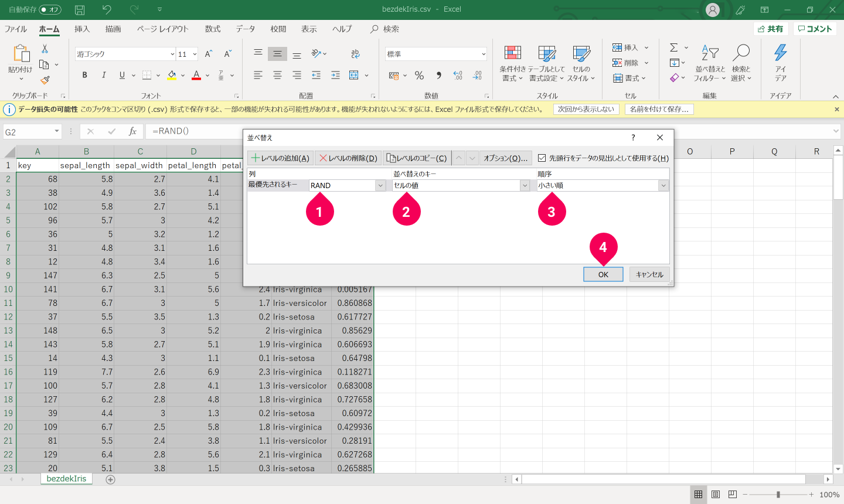Image resolution: width=844 pixels, height=504 pixels.
Task: Open the sort order dropdown
Action: (663, 186)
